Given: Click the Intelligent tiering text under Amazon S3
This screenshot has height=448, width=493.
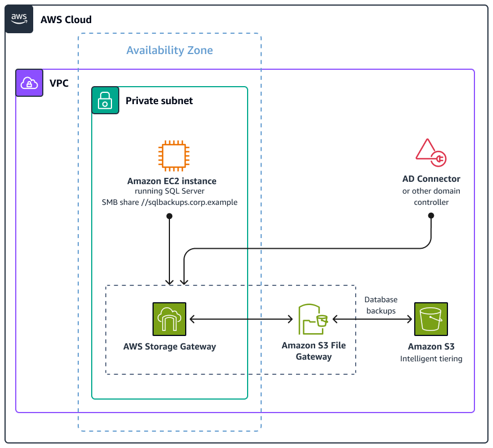Looking at the screenshot, I should pyautogui.click(x=431, y=359).
